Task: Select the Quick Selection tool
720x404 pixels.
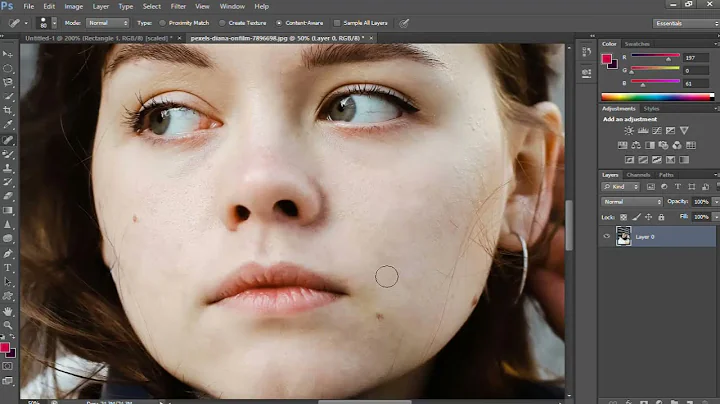Action: 8,96
